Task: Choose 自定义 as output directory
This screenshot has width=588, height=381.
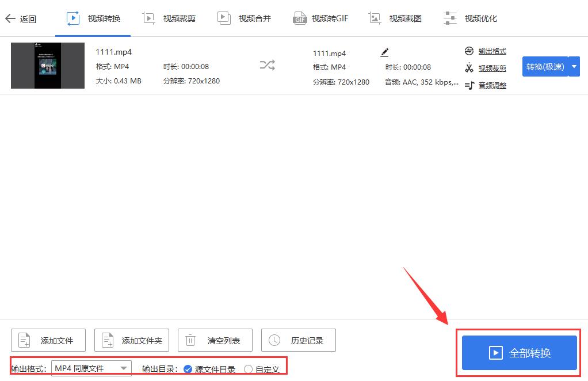Action: [248, 370]
